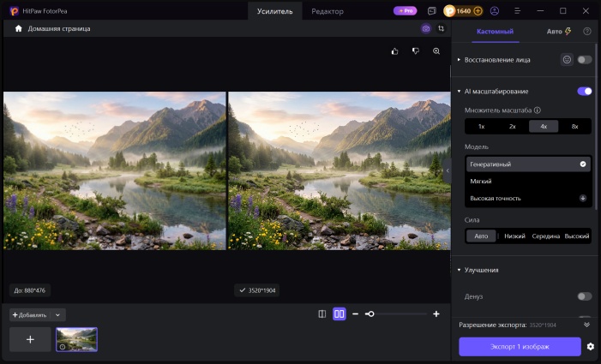The height and width of the screenshot is (364, 601).
Task: Open the user account profile icon
Action: click(495, 11)
